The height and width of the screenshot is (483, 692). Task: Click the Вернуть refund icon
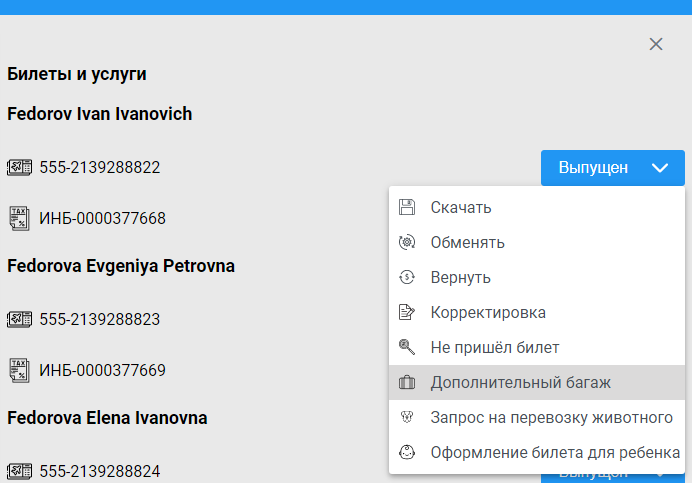click(x=407, y=278)
